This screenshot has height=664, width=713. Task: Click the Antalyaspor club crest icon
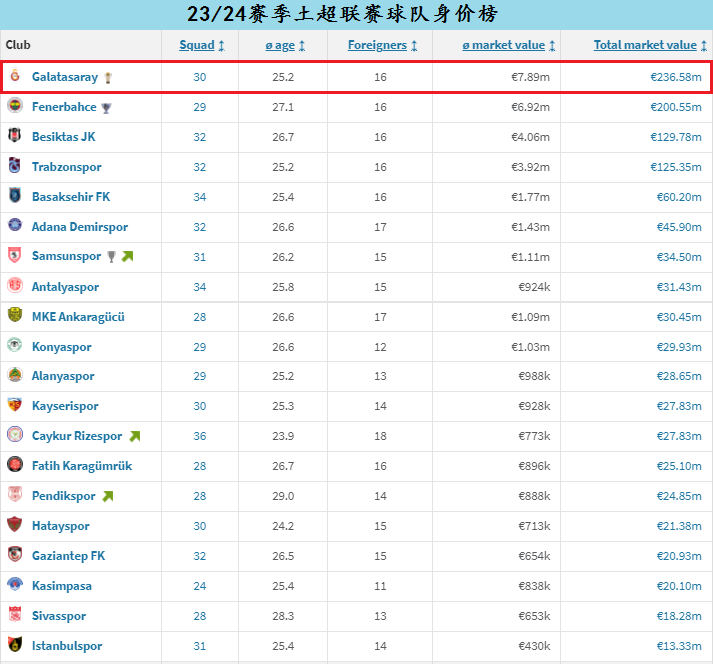(15, 285)
